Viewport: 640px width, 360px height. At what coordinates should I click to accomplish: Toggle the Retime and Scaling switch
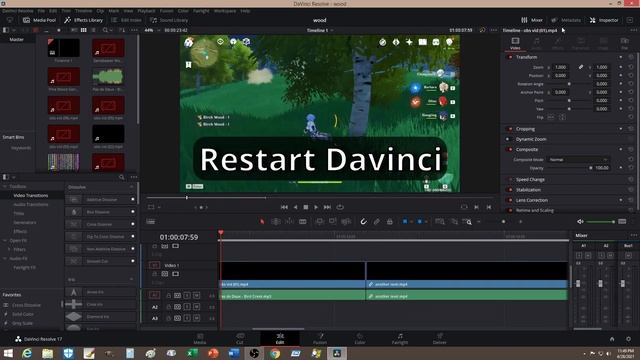tap(510, 211)
